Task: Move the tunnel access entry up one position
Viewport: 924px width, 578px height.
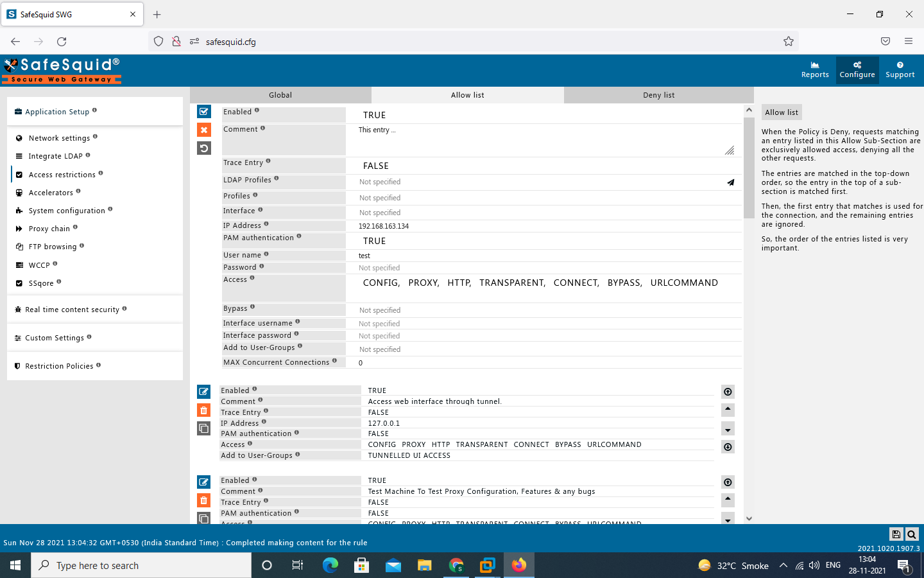Action: click(728, 410)
